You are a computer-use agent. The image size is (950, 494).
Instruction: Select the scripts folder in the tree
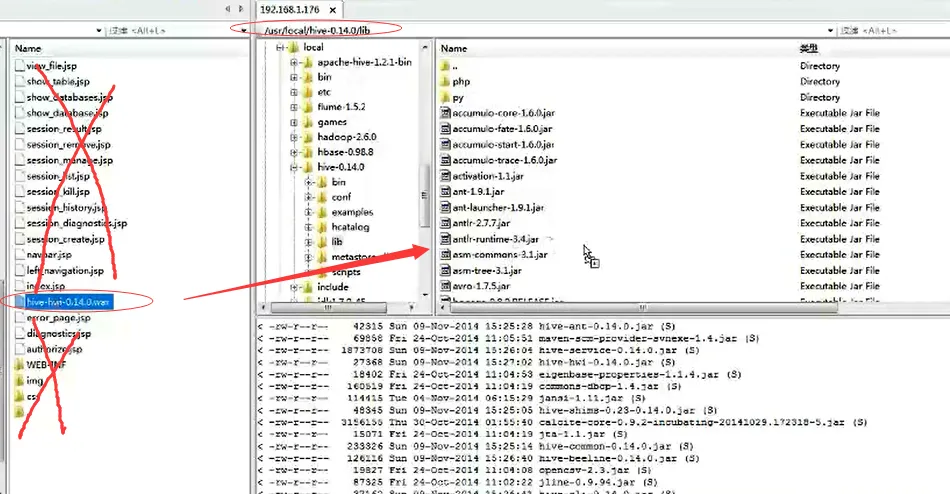coord(346,272)
